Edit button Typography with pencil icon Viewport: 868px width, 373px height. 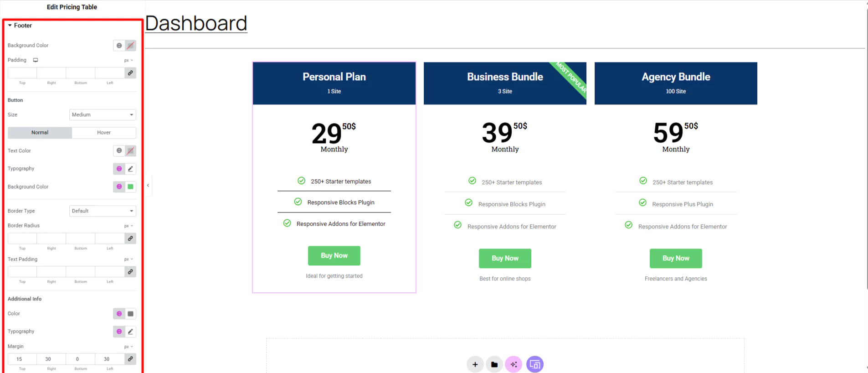pos(130,169)
